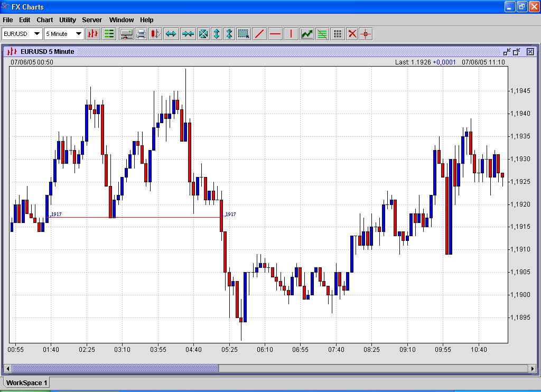Image resolution: width=541 pixels, height=392 pixels.
Task: Click the 1,1895 price axis label
Action: (x=520, y=317)
